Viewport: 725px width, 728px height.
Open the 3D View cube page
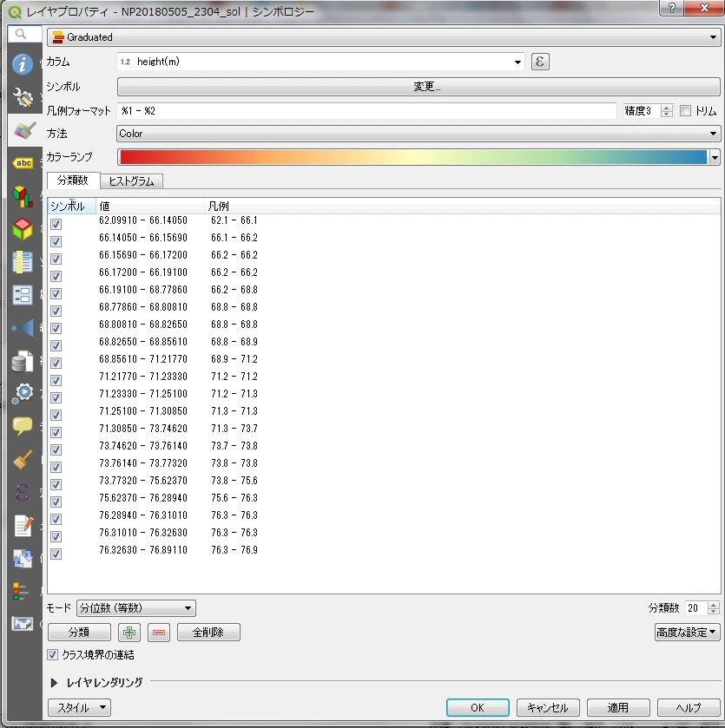(x=23, y=229)
